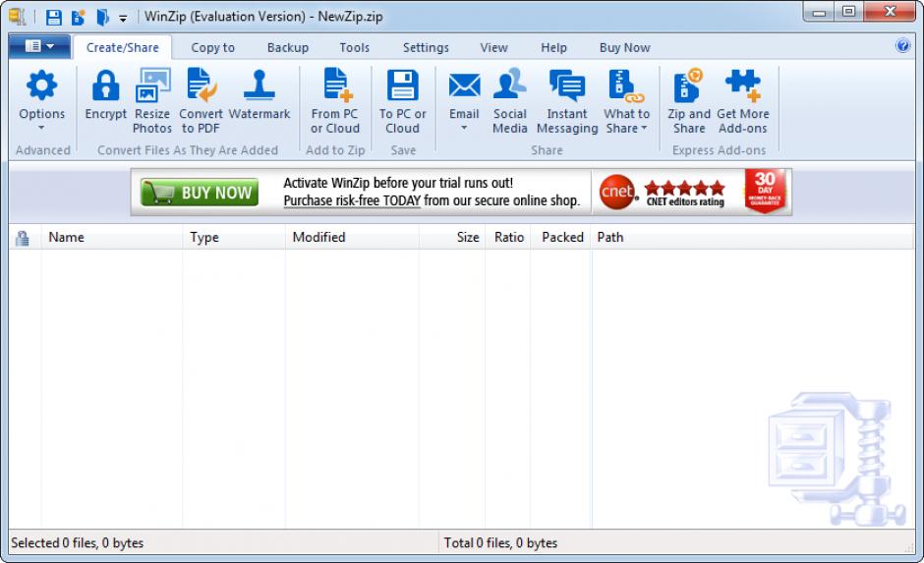Switch to the Copy to tab
Viewport: 924px width, 563px height.
[212, 48]
